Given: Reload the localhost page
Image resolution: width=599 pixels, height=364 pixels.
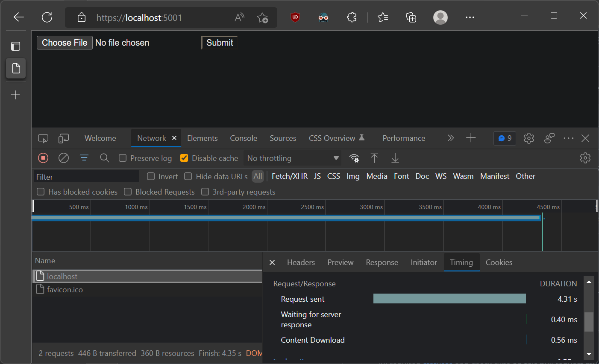Looking at the screenshot, I should pos(47,17).
